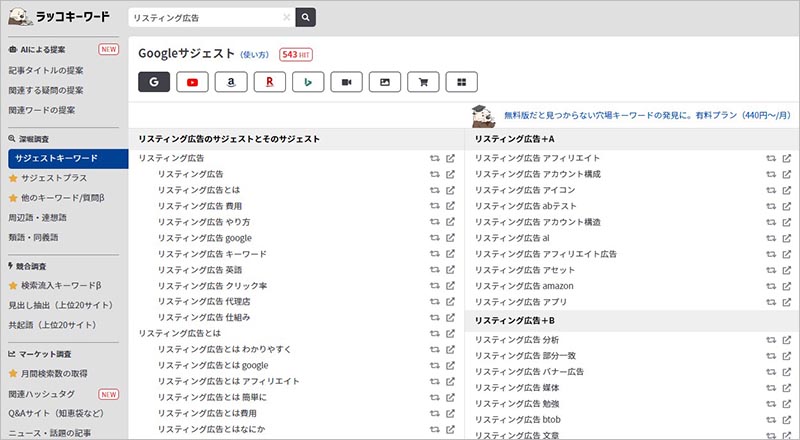Switch to the video search suggest icon

(347, 83)
